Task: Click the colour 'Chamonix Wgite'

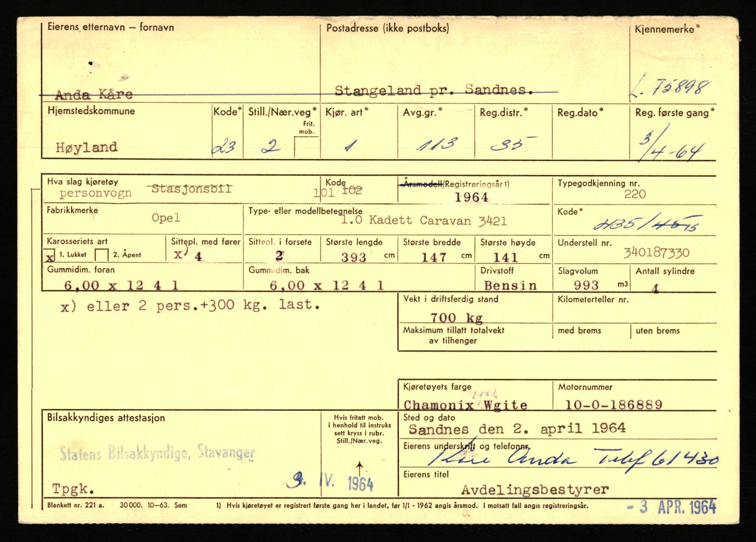Action: click(465, 405)
